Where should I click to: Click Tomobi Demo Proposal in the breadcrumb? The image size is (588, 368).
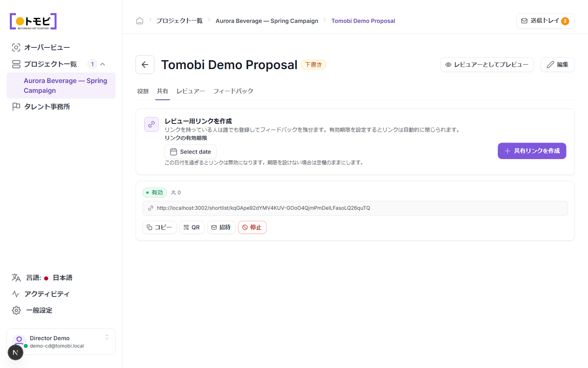pos(363,21)
